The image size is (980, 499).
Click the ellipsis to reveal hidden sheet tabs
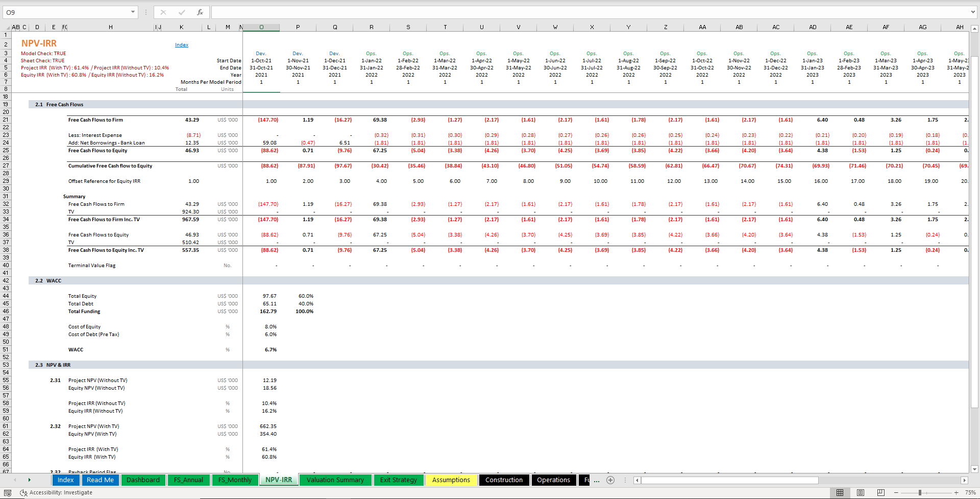pos(596,480)
